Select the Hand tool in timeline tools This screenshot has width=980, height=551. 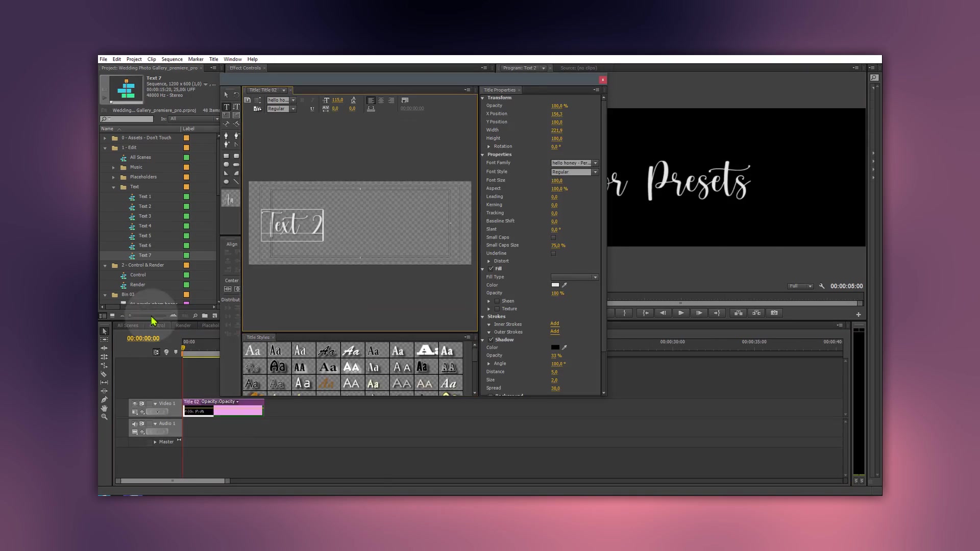click(104, 408)
